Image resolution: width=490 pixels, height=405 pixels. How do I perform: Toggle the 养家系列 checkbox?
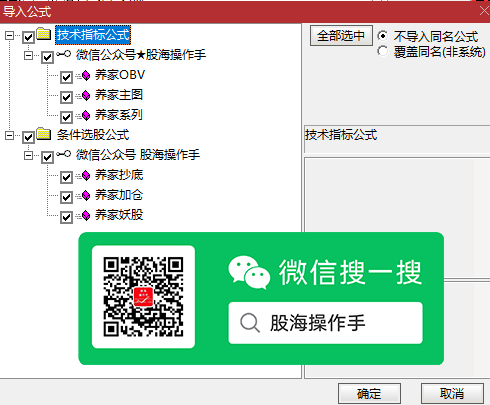click(x=66, y=117)
